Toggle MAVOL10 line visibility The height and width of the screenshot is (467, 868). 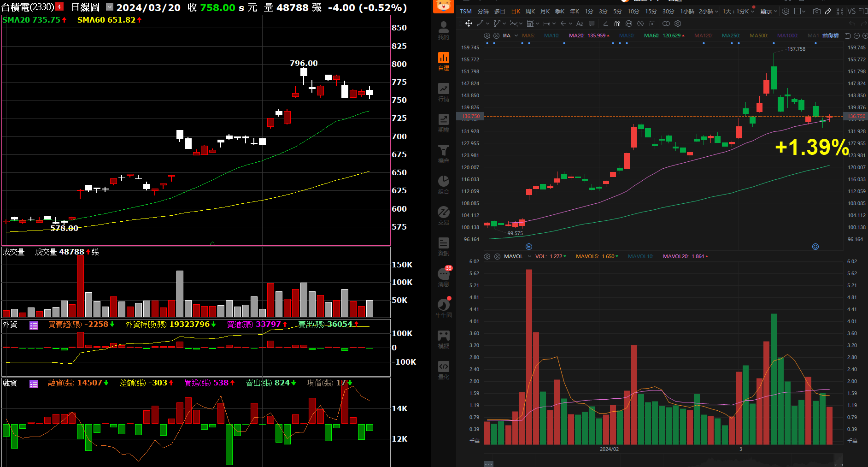[640, 256]
